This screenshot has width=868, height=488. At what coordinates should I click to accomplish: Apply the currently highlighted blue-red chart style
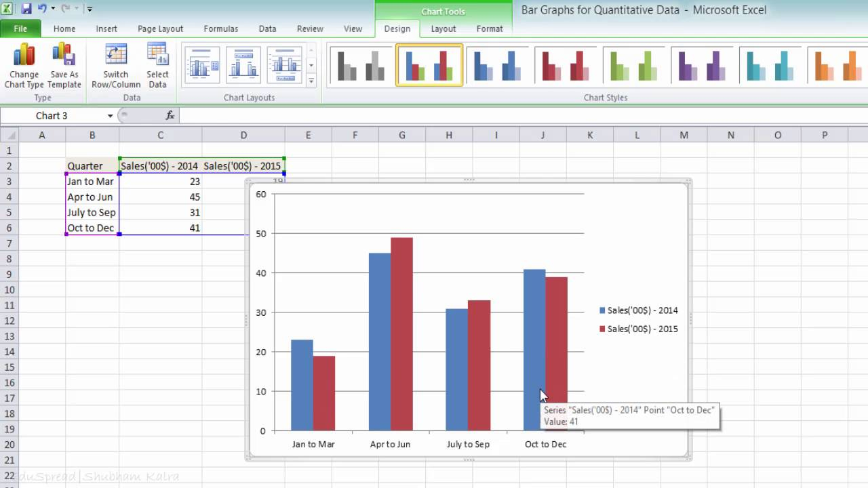(429, 64)
